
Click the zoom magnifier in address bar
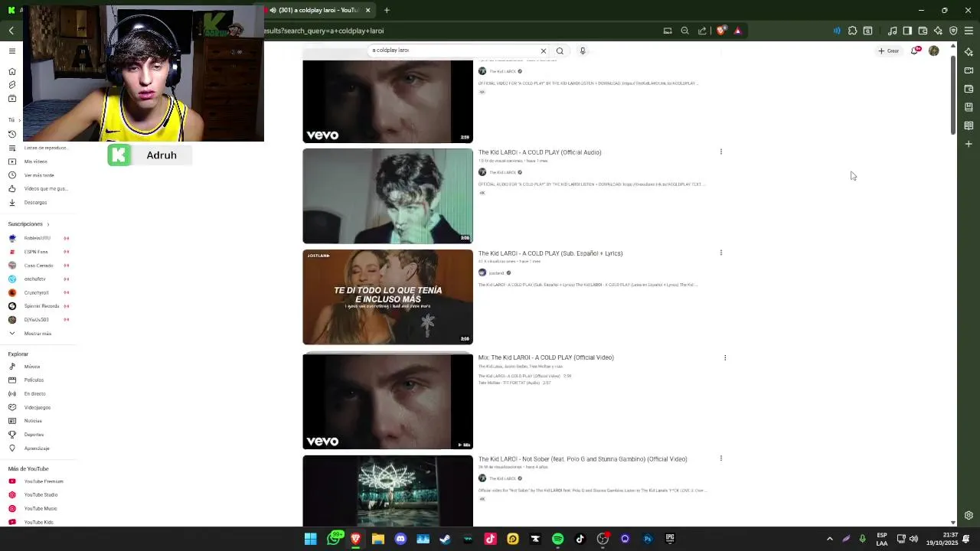[x=684, y=31]
